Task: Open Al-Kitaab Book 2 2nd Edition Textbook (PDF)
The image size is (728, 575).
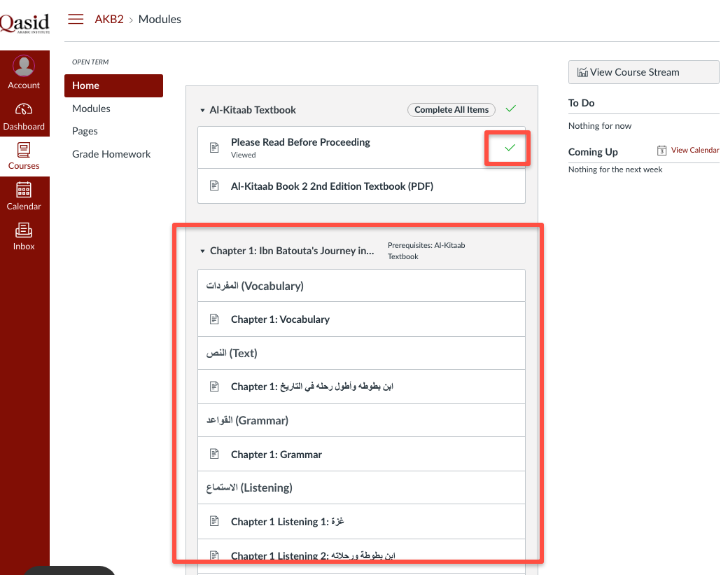Action: pyautogui.click(x=332, y=186)
